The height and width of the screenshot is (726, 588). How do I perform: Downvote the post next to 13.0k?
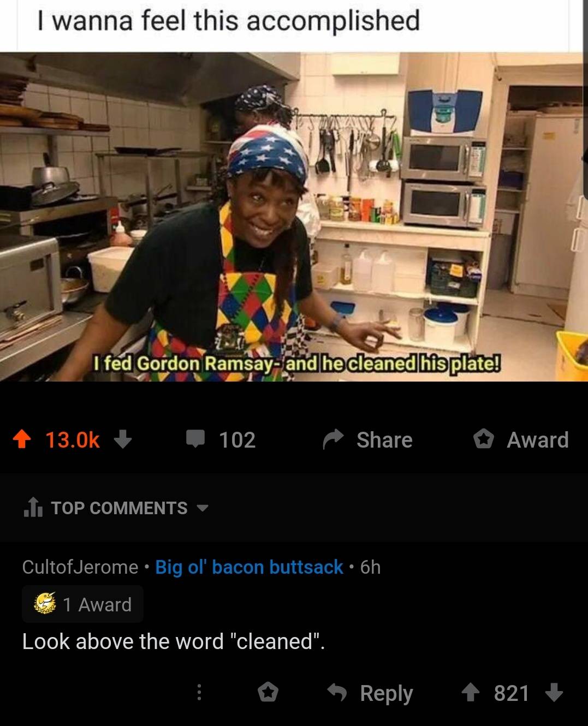coord(123,439)
